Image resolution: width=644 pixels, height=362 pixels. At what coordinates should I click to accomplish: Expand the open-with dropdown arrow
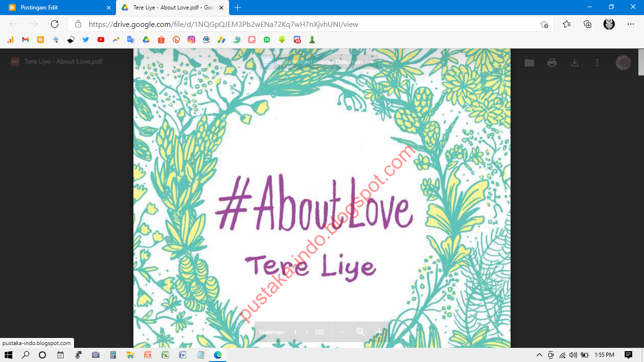372,62
